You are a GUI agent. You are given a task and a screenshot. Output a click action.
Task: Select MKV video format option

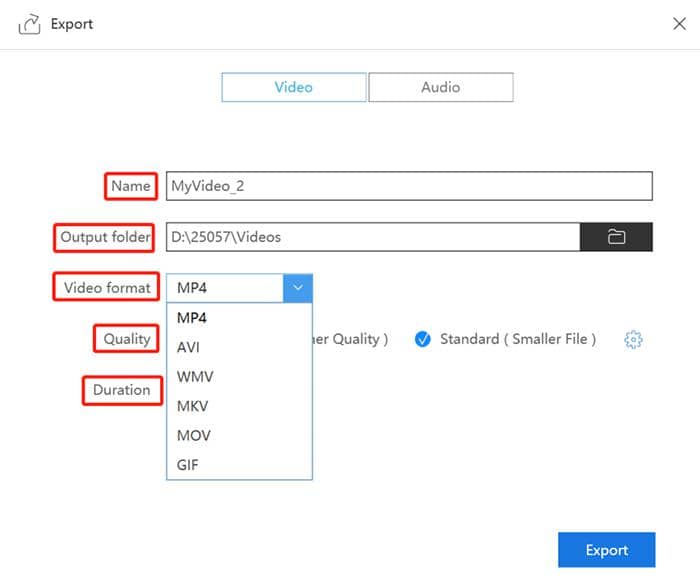[193, 406]
